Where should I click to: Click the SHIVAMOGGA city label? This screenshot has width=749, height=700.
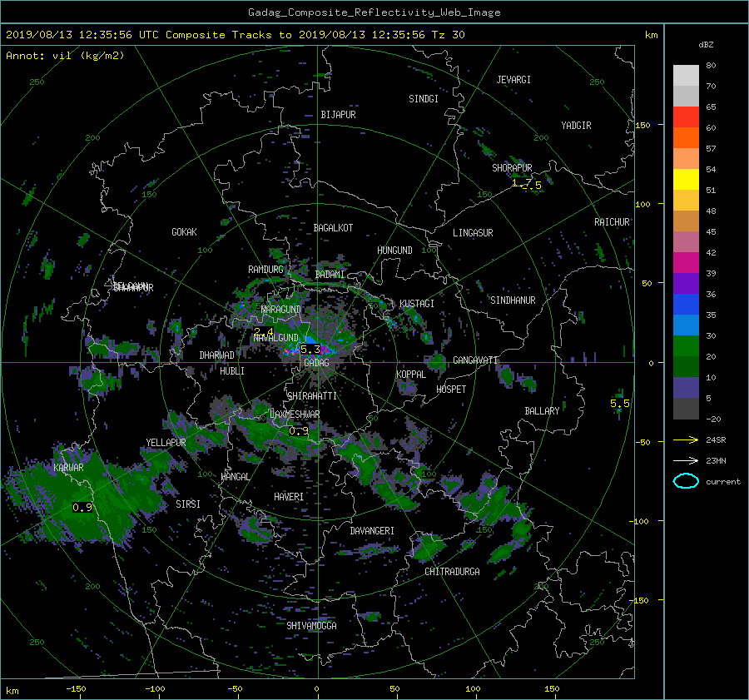point(311,626)
